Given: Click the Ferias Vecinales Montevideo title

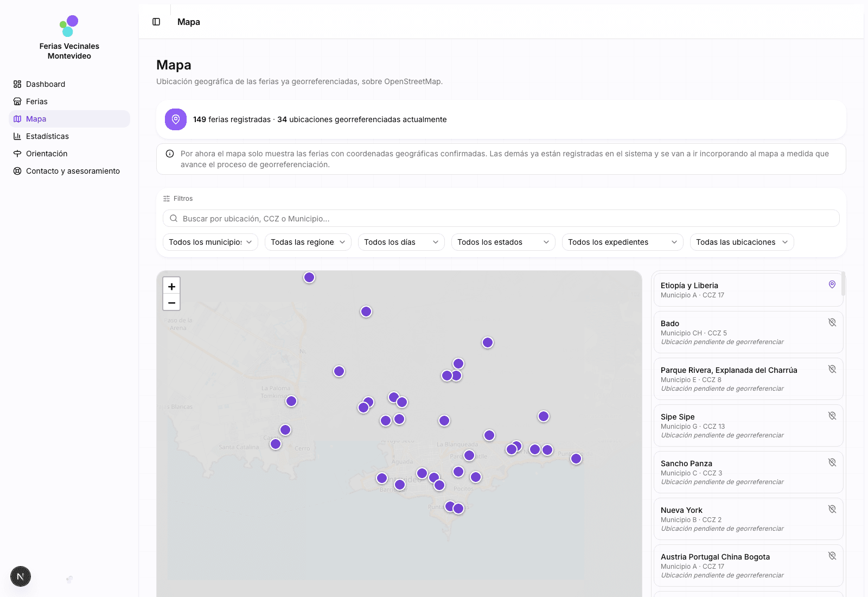Looking at the screenshot, I should [x=69, y=51].
